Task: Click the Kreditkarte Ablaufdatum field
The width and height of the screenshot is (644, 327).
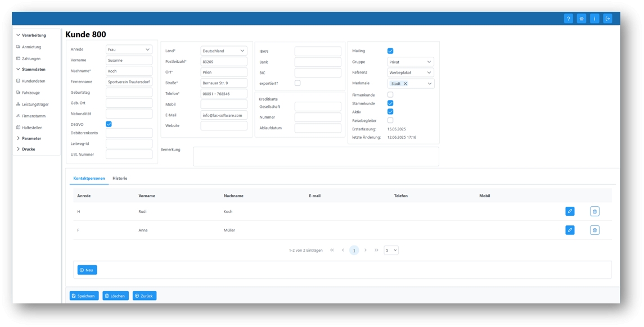Action: [318, 128]
